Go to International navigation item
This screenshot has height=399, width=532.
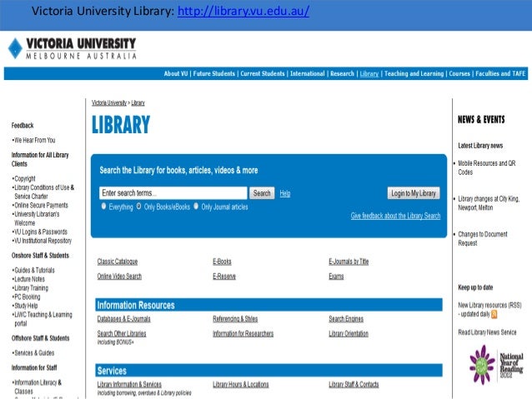coord(308,73)
